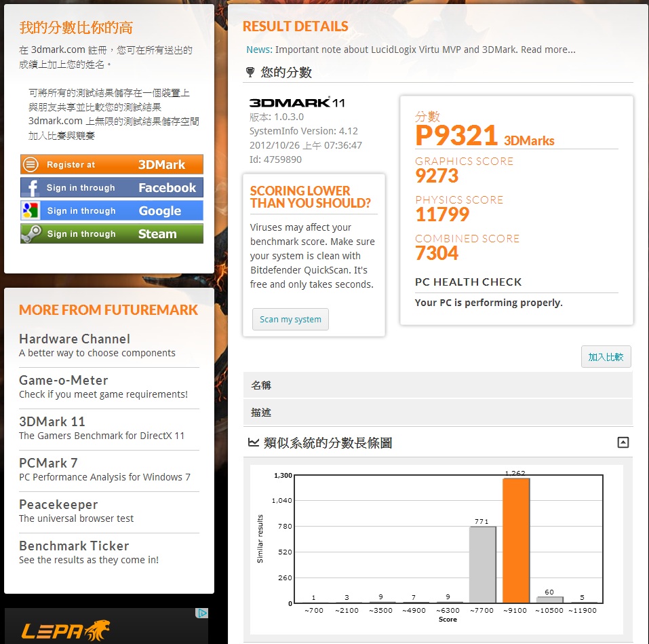Click the MORE FROM FUTUREMARK heading
The image size is (649, 644).
109,309
